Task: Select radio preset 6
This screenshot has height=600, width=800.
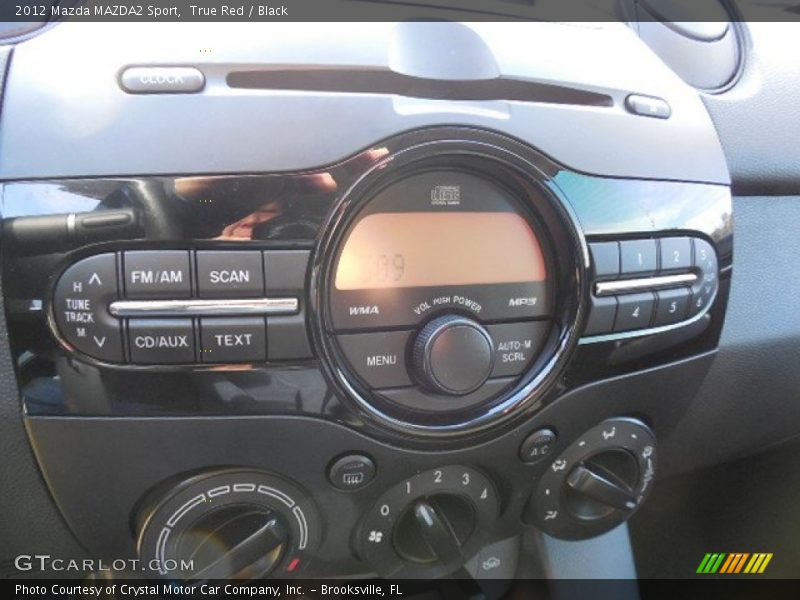Action: pos(700,301)
